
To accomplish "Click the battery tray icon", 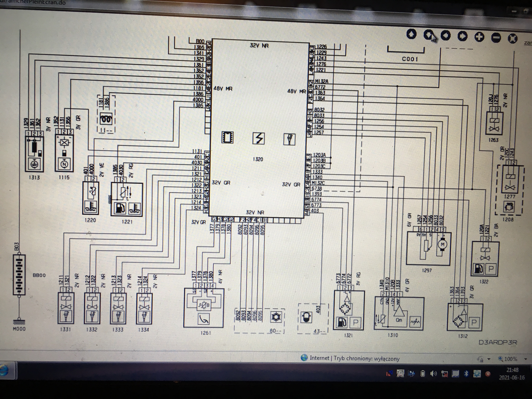I will tap(423, 374).
